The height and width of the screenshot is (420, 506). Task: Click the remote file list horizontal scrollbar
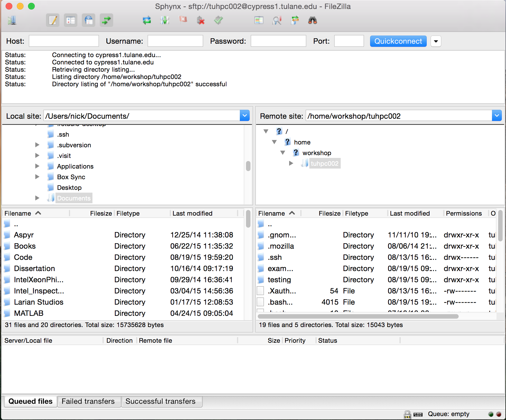(x=358, y=316)
